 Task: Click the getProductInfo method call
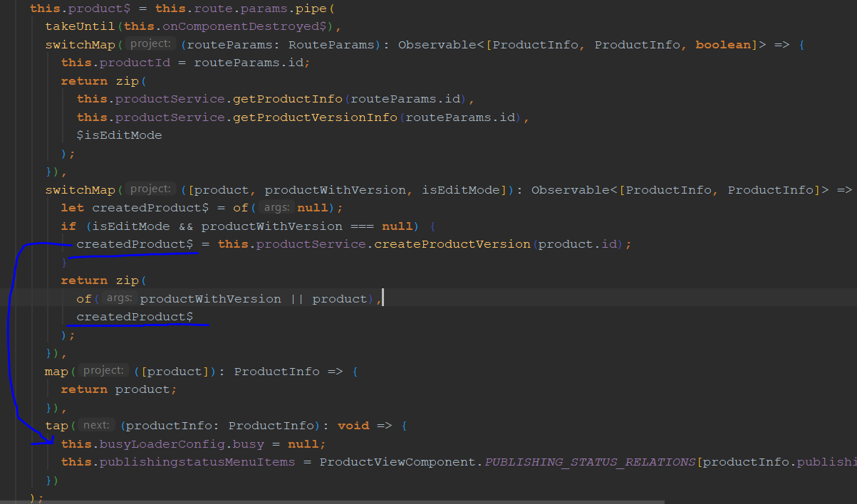point(288,99)
